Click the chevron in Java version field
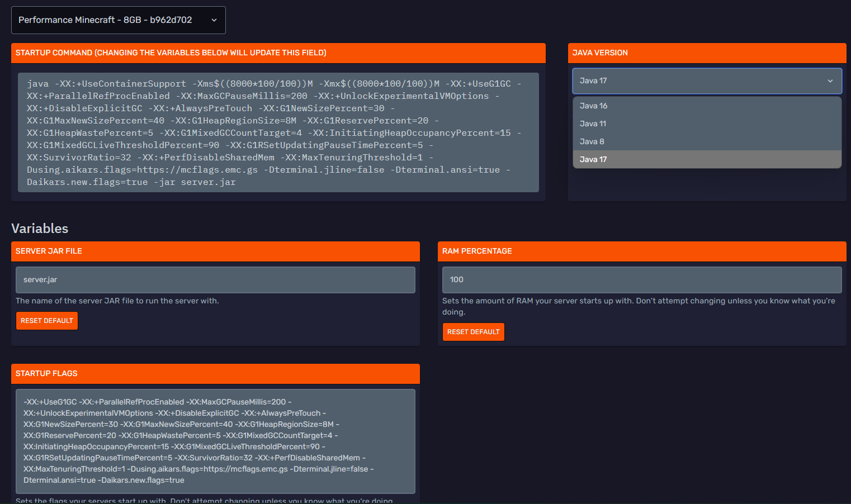851x504 pixels. click(830, 81)
